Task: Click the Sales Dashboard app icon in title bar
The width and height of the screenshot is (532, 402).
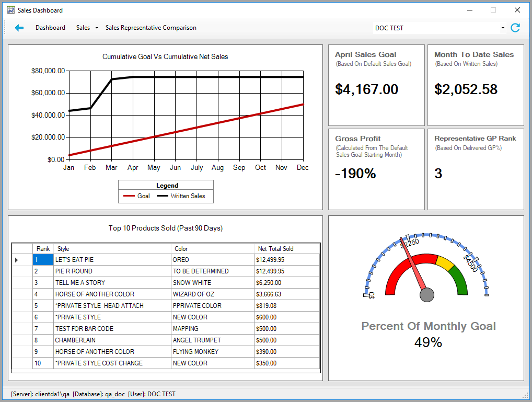Action: point(11,10)
